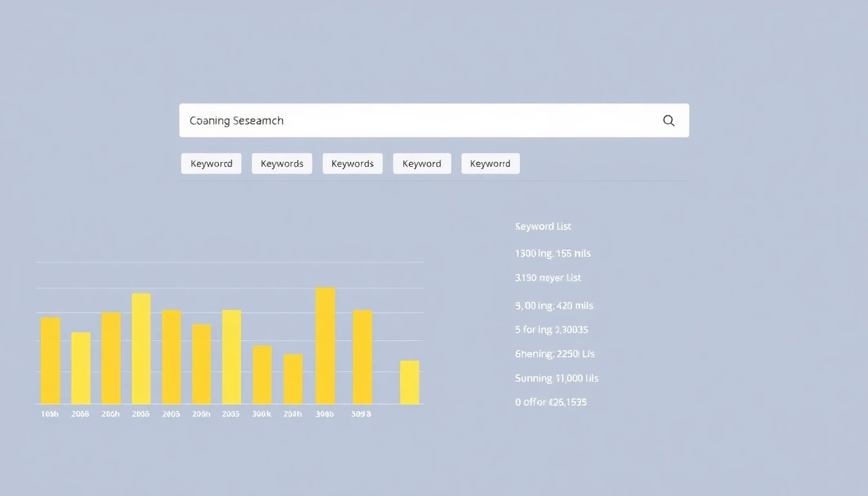Select the bar above the 300k label
This screenshot has height=496, width=868.
pos(262,375)
